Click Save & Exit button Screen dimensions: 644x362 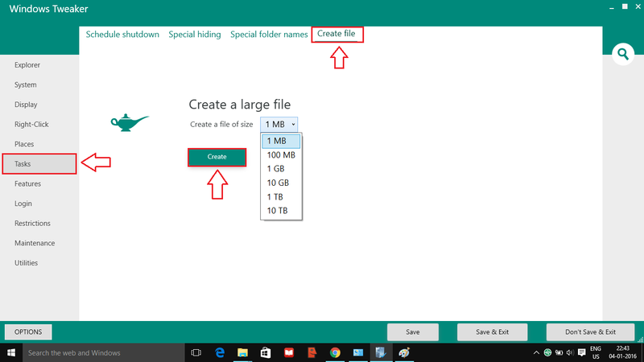[x=492, y=332]
